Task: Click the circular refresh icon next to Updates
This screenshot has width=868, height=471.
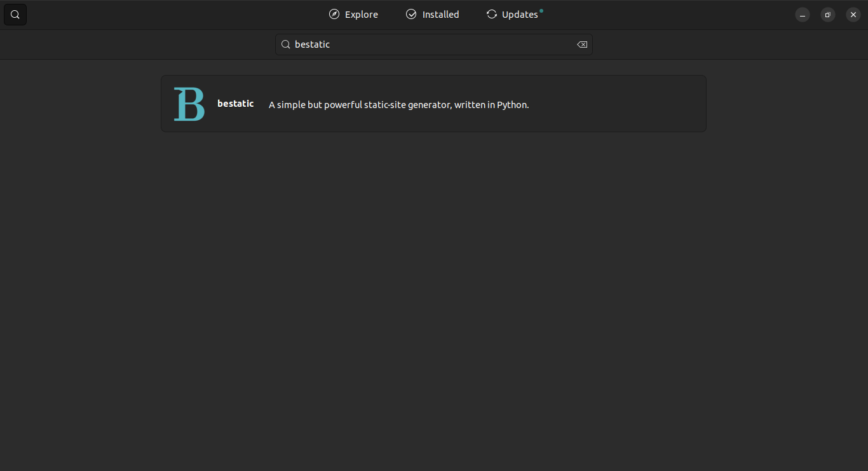Action: pyautogui.click(x=491, y=14)
